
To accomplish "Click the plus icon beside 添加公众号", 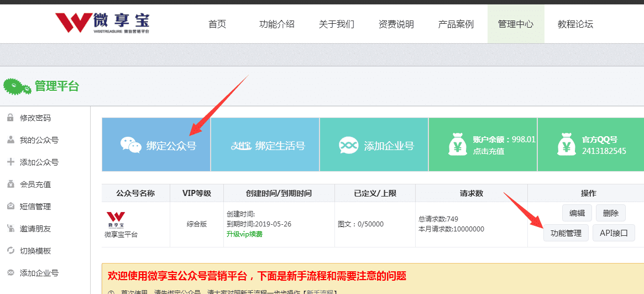I will pos(11,162).
